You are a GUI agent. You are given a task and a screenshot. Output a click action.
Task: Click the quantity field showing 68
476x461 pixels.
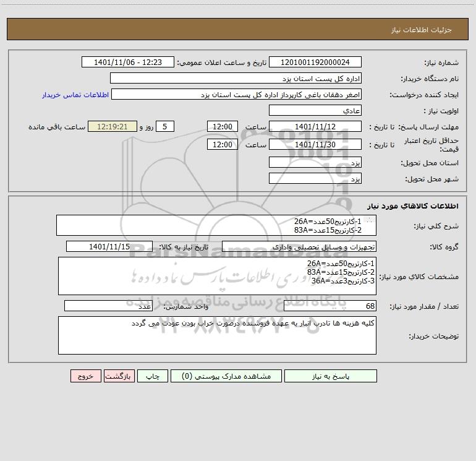pyautogui.click(x=330, y=306)
